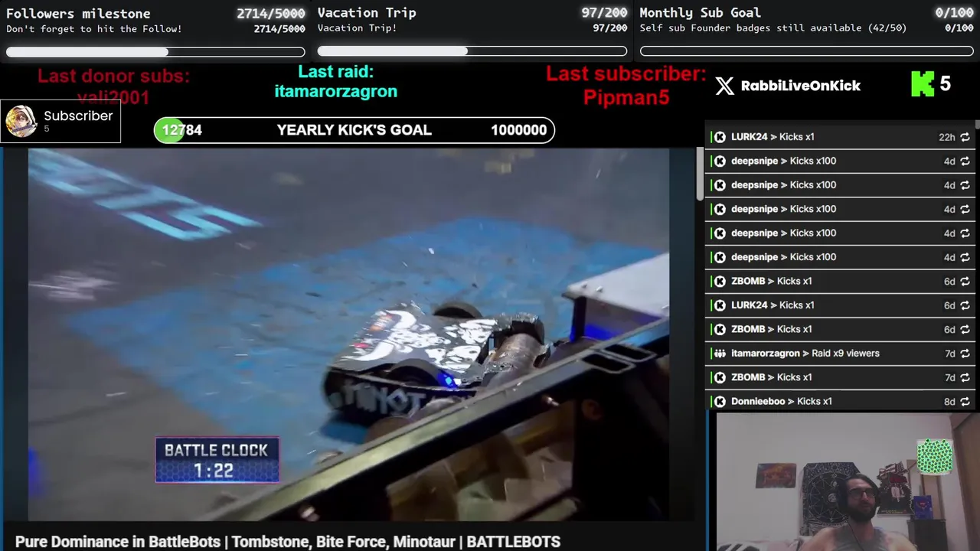Click the Kick icon on ZBOMB 7d row

(720, 377)
